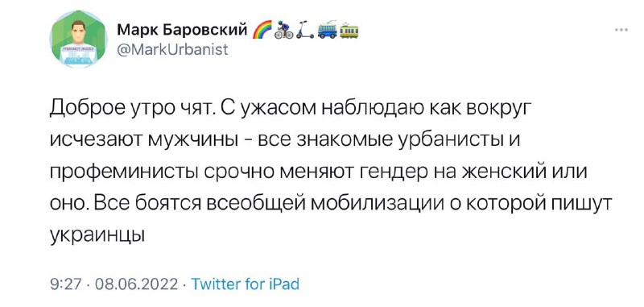The height and width of the screenshot is (307, 644).
Task: Open Марк Баровский's profile avatar
Action: click(78, 39)
